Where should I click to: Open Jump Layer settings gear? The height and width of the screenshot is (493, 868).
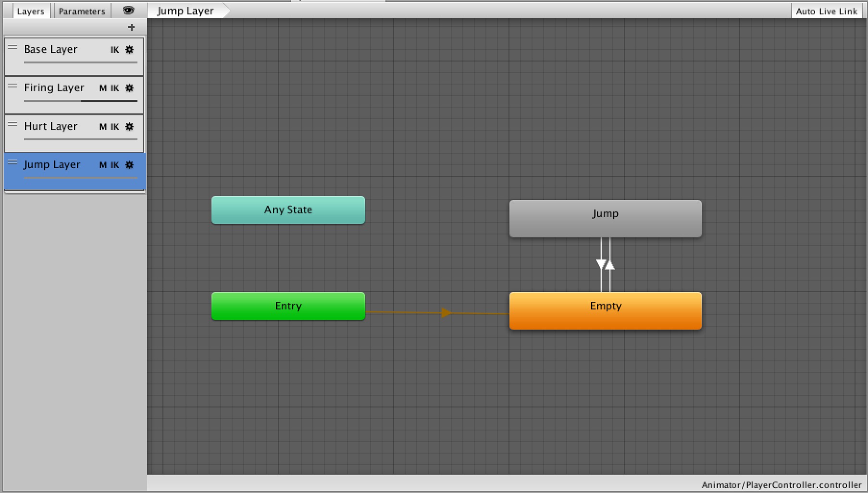click(129, 165)
